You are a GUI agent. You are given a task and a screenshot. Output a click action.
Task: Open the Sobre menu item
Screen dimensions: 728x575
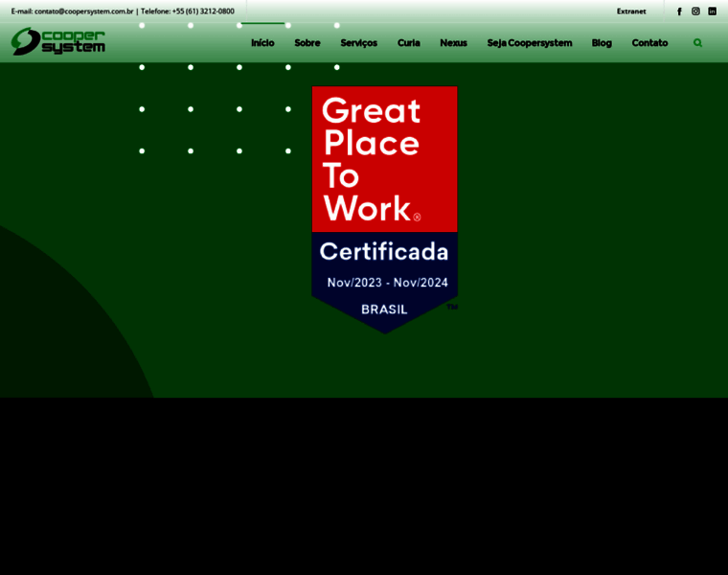click(x=307, y=43)
